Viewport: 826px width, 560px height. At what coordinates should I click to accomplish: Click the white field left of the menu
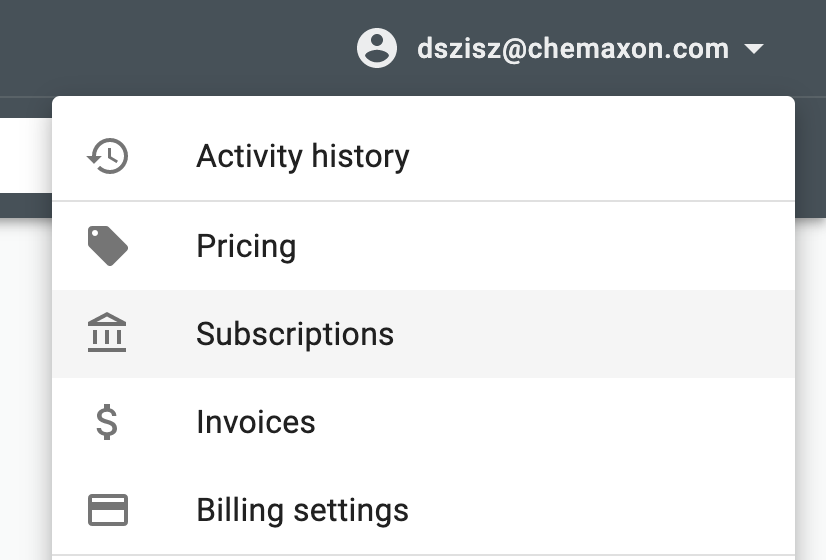click(x=25, y=156)
